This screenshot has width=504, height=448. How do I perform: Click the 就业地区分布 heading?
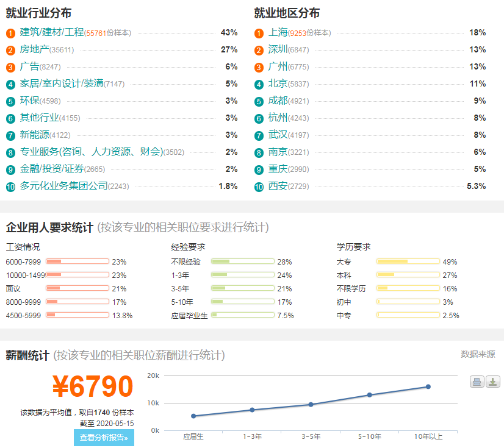pos(287,13)
